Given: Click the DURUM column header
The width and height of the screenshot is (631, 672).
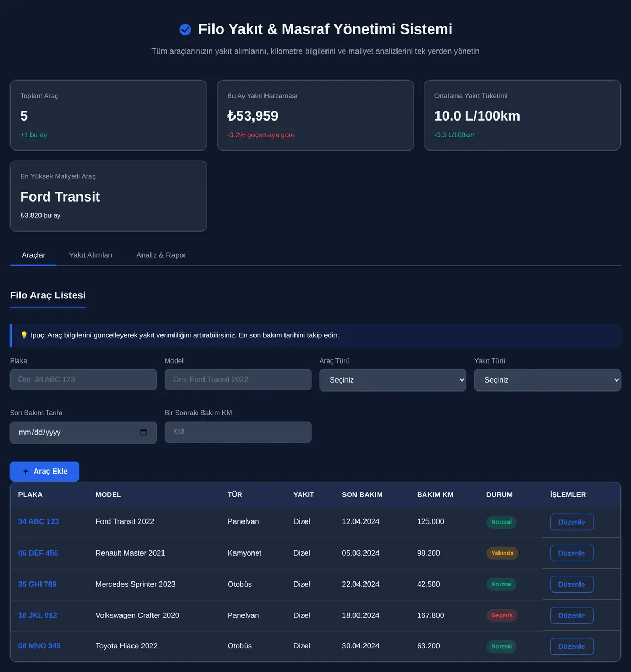Looking at the screenshot, I should 500,495.
